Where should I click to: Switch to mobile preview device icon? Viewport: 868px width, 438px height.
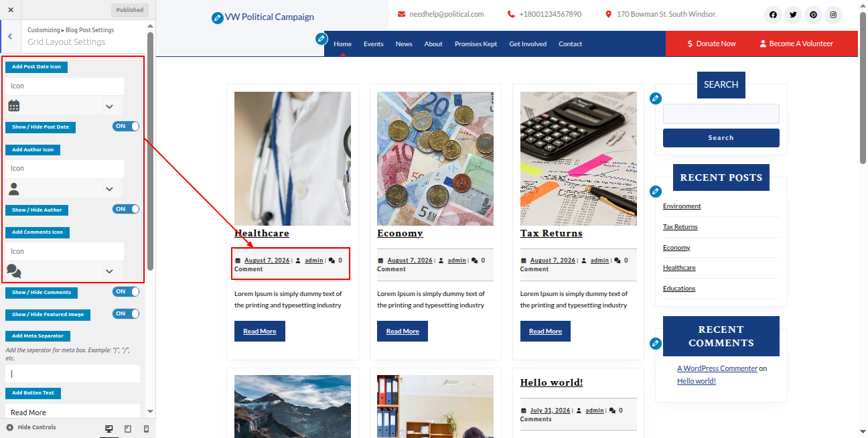point(146,429)
